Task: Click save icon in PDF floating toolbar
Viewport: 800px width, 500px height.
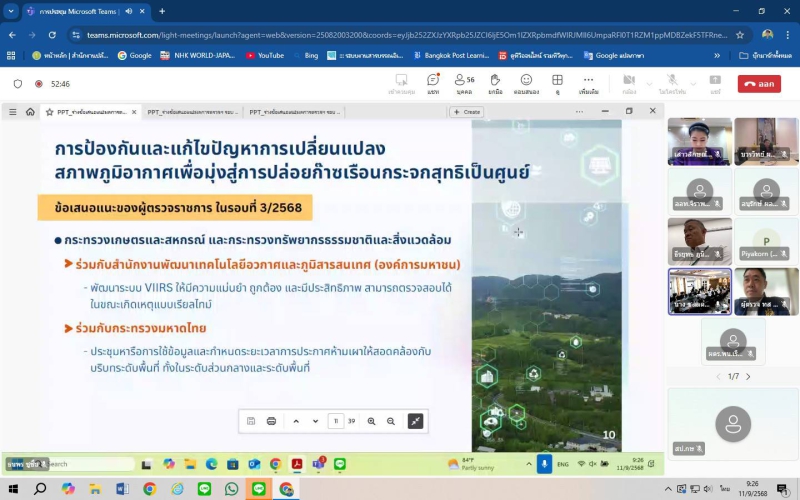Action: [251, 421]
